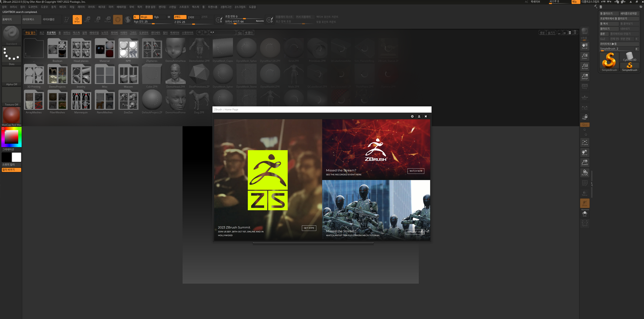Open Home Page settings gear

pyautogui.click(x=412, y=116)
